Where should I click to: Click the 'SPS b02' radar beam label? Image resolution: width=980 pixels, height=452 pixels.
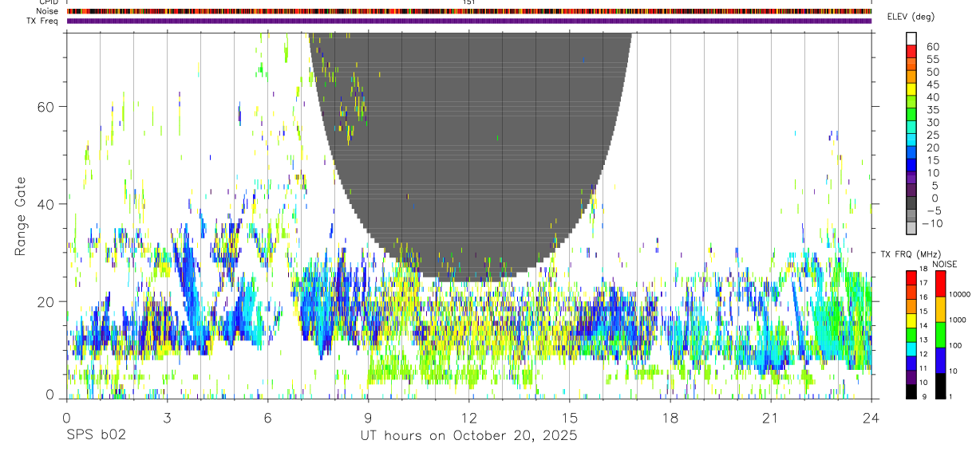click(95, 436)
